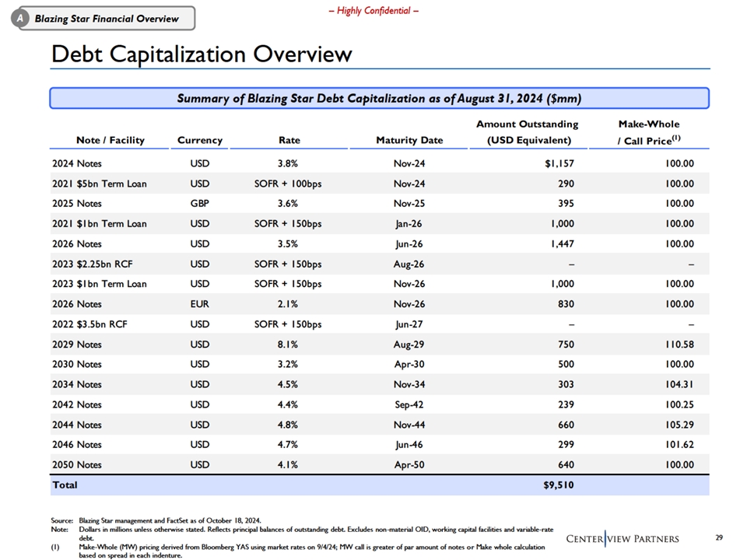Click the Debt Capitalization Overview title
Image resolution: width=747 pixels, height=560 pixels.
(202, 54)
